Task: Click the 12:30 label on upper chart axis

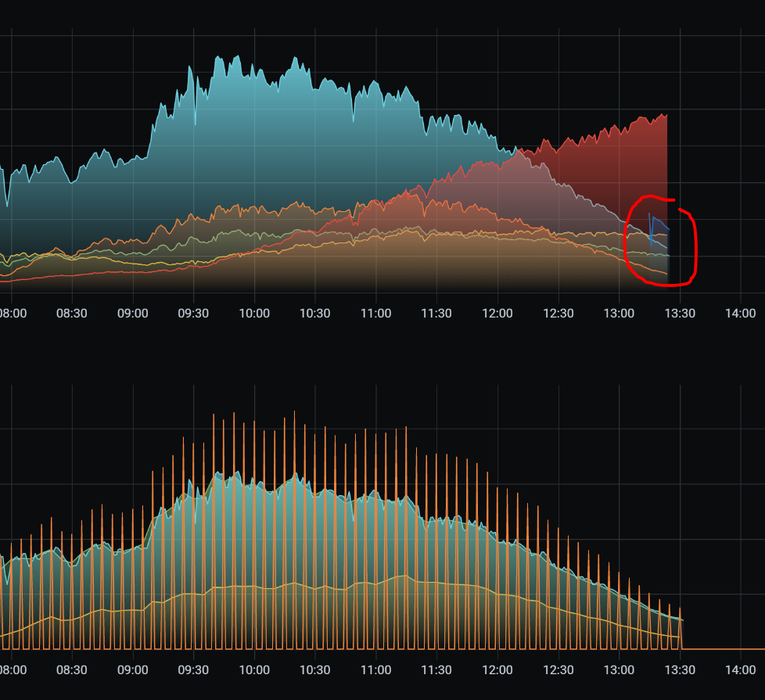Action: point(558,314)
